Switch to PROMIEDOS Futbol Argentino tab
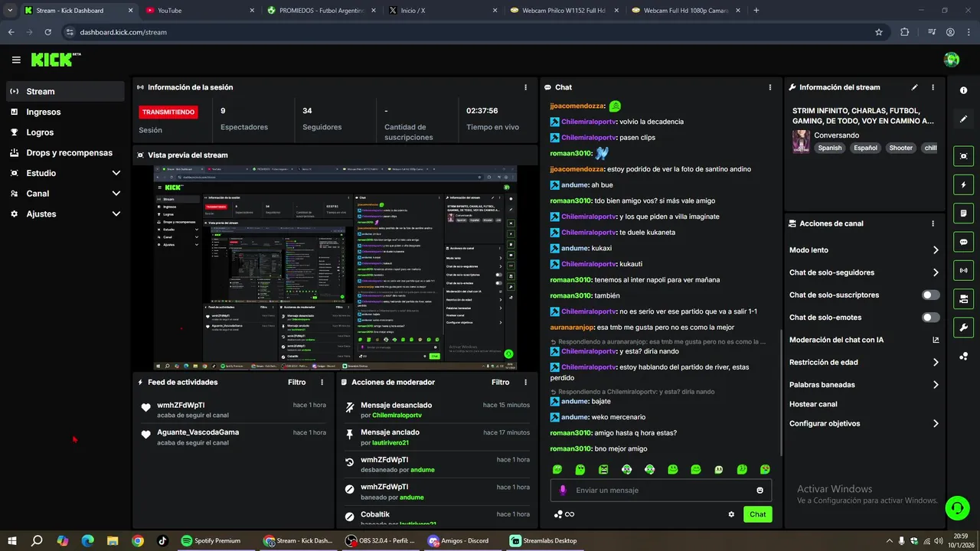 click(320, 11)
